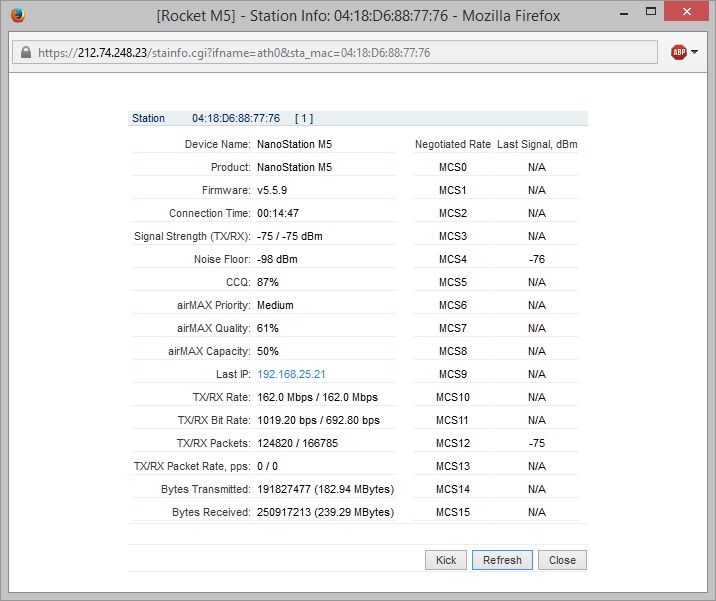Click the Product value NanoStation M5
716x601 pixels.
pyautogui.click(x=295, y=167)
